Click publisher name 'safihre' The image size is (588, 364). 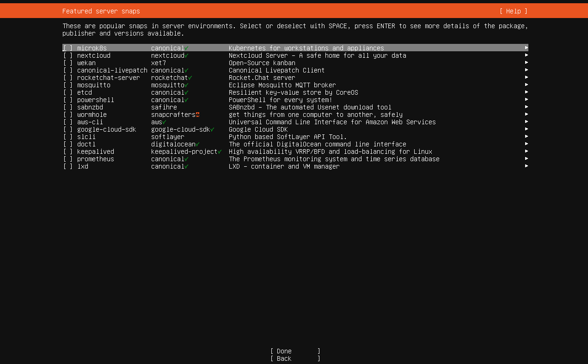(164, 107)
